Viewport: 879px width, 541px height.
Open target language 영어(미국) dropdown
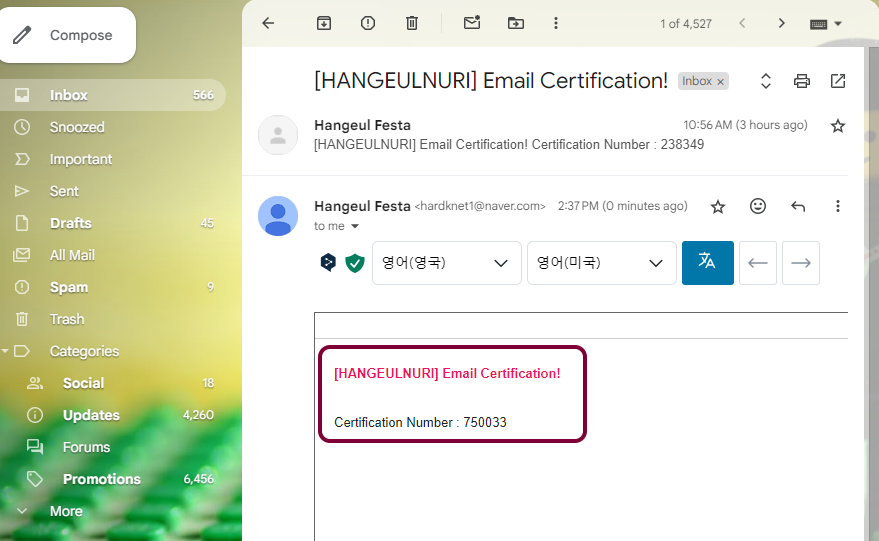click(x=602, y=263)
